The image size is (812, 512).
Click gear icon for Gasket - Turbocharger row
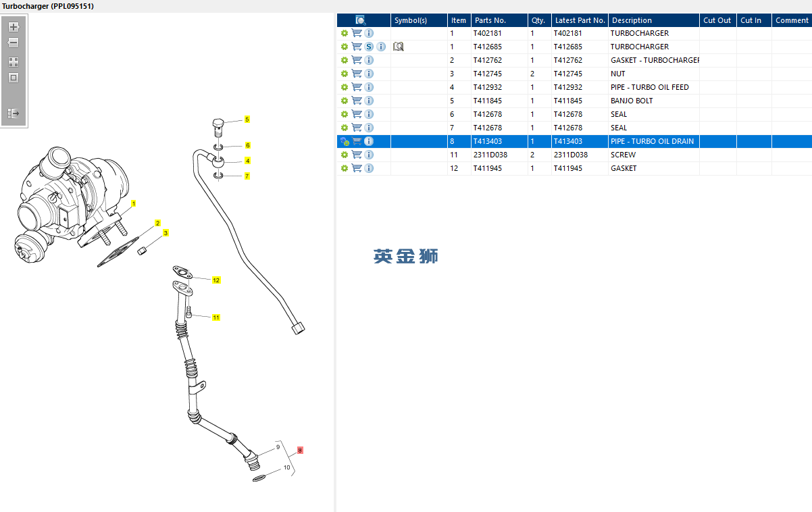point(345,60)
